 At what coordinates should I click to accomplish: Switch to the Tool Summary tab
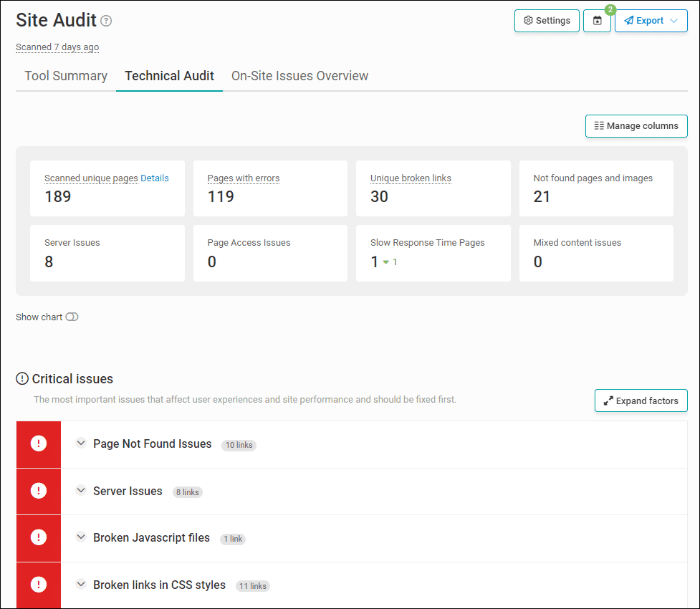click(x=66, y=76)
